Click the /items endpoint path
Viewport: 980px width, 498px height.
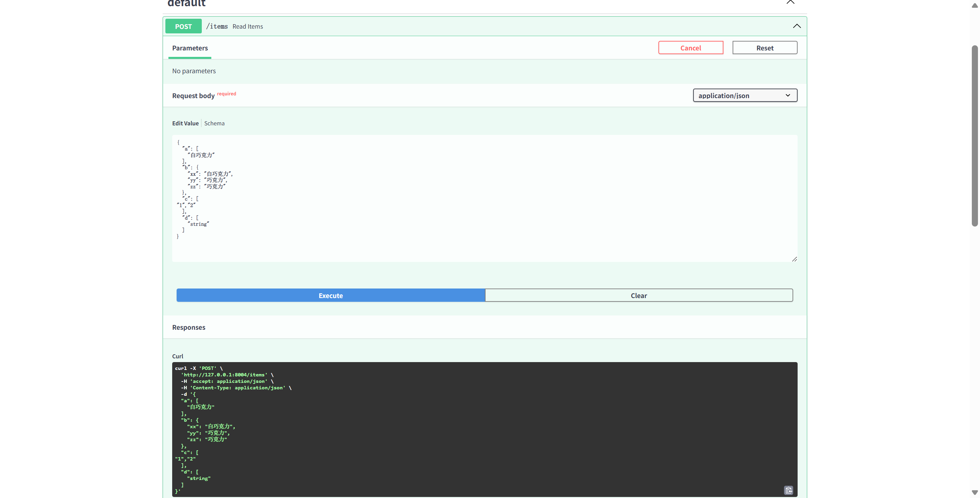point(217,26)
